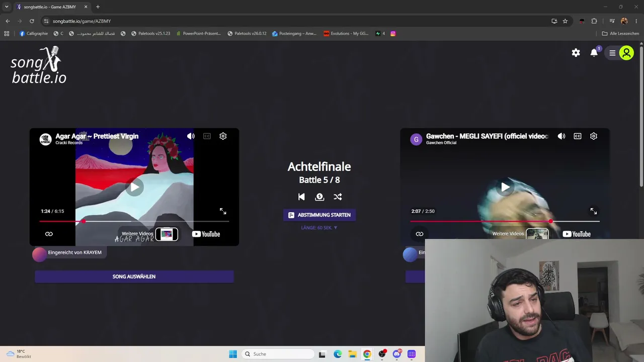Open the Länge: 60 Sek. dropdown
Image resolution: width=644 pixels, height=362 pixels.
point(319,228)
